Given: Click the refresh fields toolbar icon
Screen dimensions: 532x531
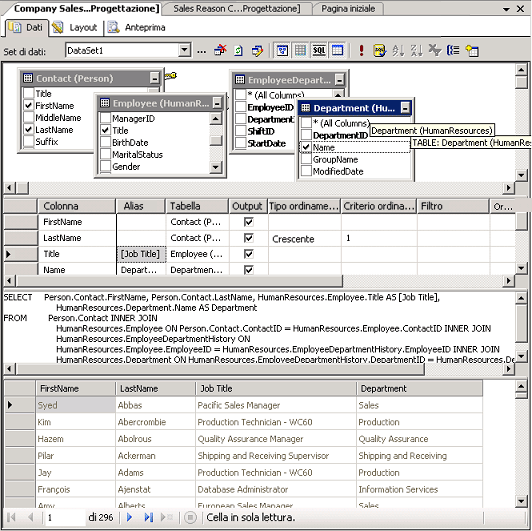Looking at the screenshot, I should (x=239, y=51).
